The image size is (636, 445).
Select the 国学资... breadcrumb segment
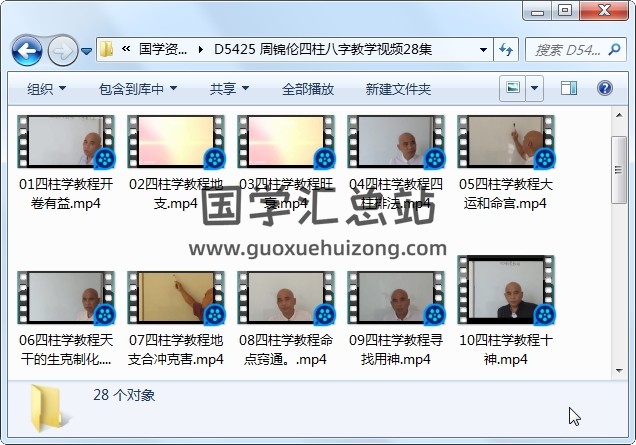point(163,49)
